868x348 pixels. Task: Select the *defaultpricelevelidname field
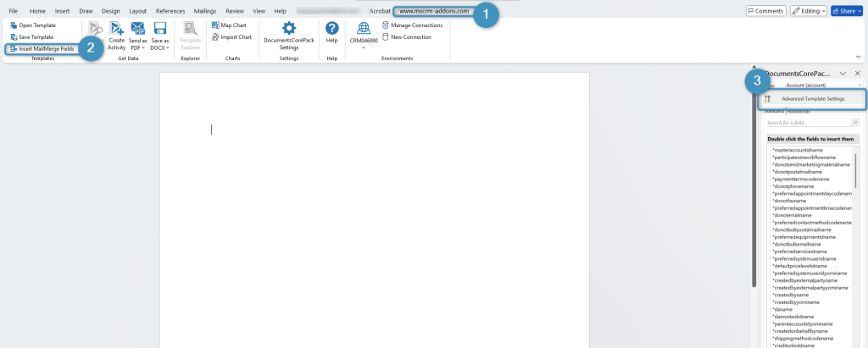point(799,266)
